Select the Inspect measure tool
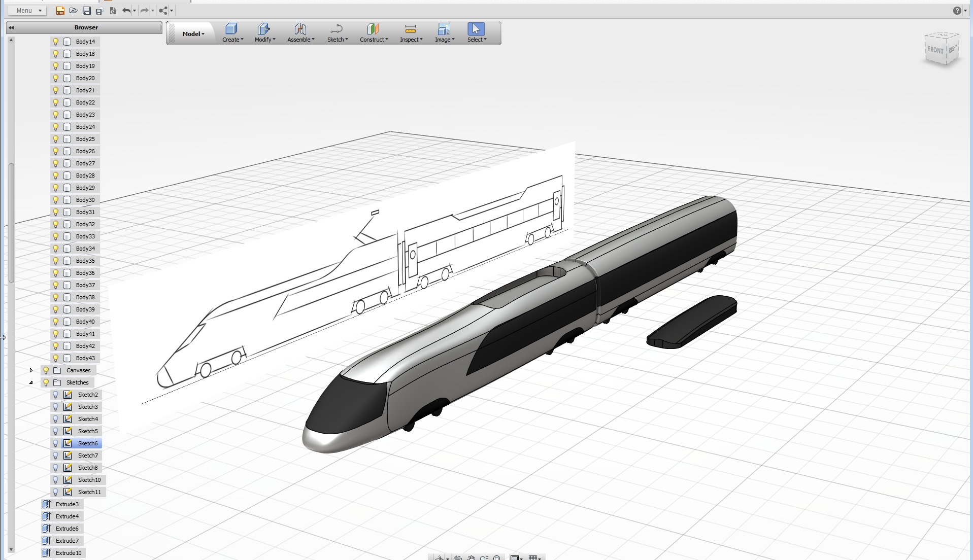Screen dimensions: 973x560 pyautogui.click(x=410, y=32)
